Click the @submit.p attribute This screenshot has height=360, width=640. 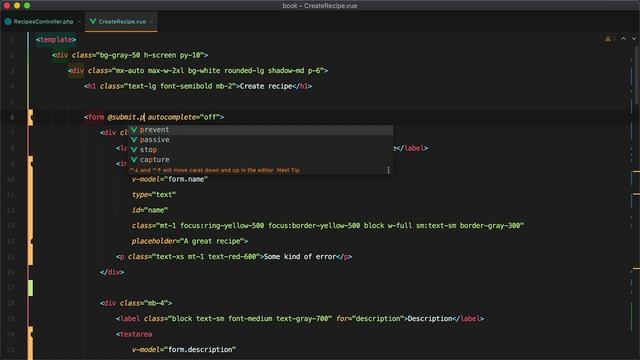(x=126, y=117)
